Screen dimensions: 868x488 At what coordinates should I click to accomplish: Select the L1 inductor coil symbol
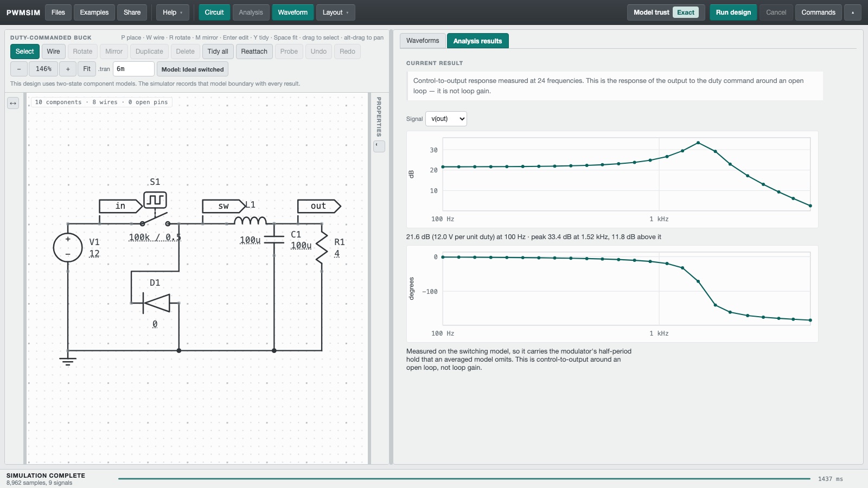pyautogui.click(x=250, y=220)
